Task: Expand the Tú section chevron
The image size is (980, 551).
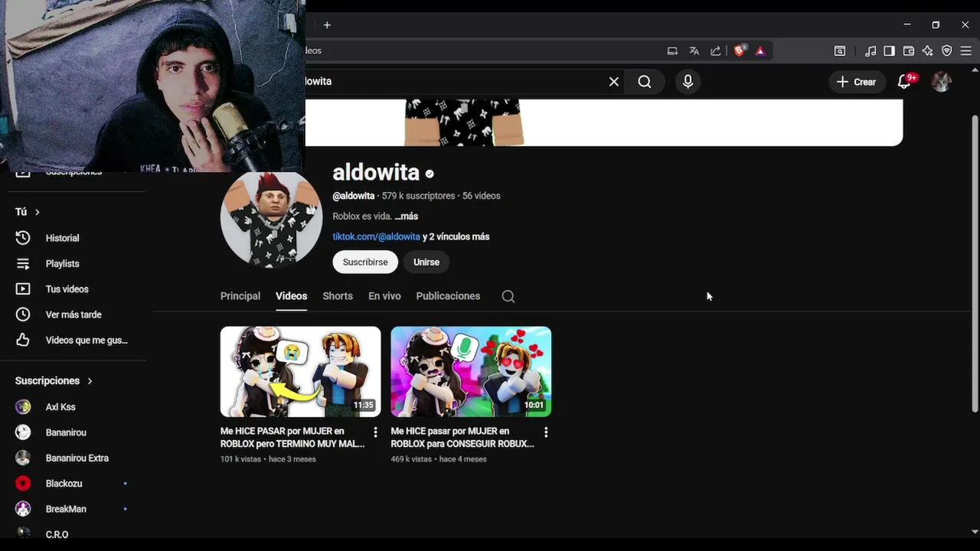Action: pos(37,212)
